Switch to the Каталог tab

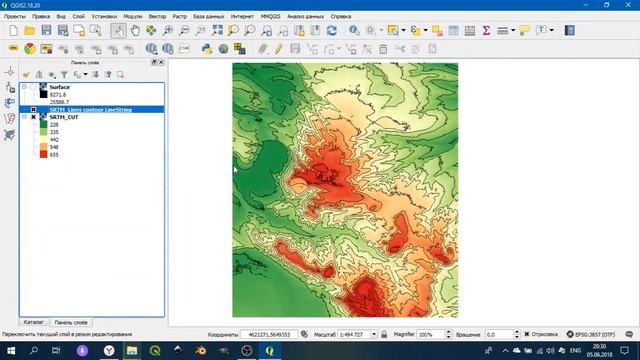coord(33,322)
